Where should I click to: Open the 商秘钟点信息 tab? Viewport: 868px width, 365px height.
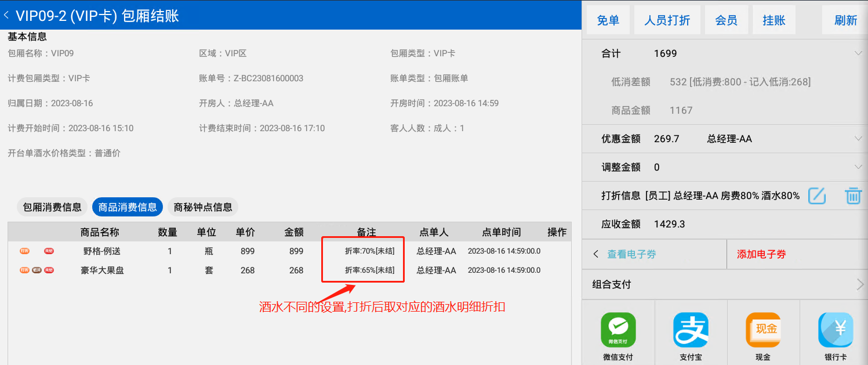pos(203,207)
